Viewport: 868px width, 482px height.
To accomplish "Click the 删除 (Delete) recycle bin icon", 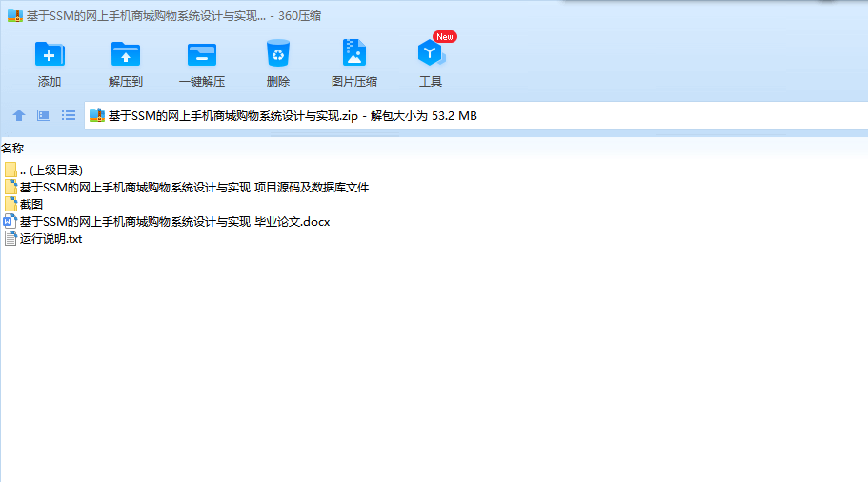I will click(x=278, y=53).
